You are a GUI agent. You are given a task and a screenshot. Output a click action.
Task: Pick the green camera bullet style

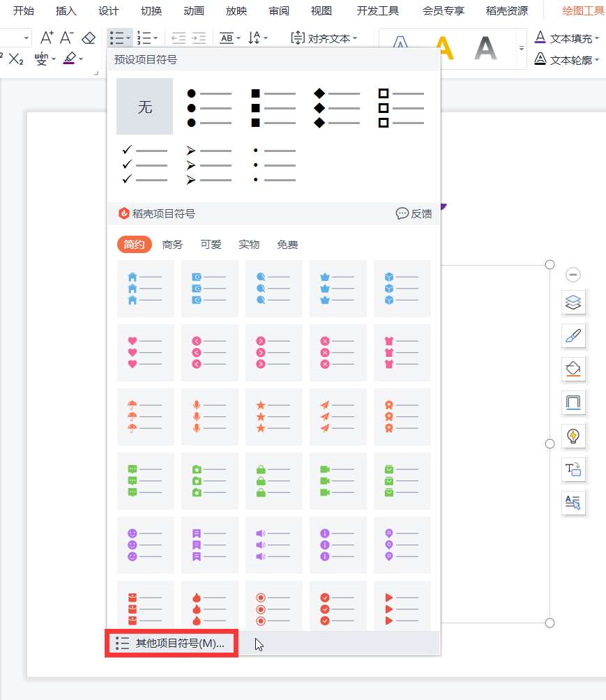pyautogui.click(x=209, y=481)
